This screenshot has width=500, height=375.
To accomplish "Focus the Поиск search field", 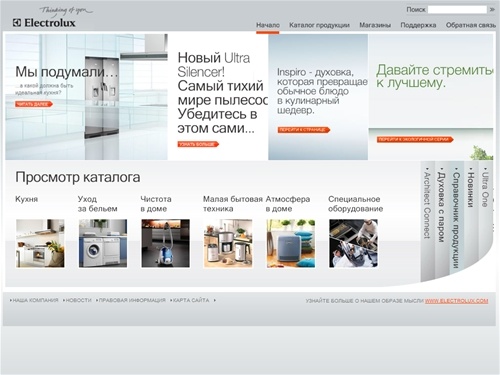I will [x=457, y=10].
